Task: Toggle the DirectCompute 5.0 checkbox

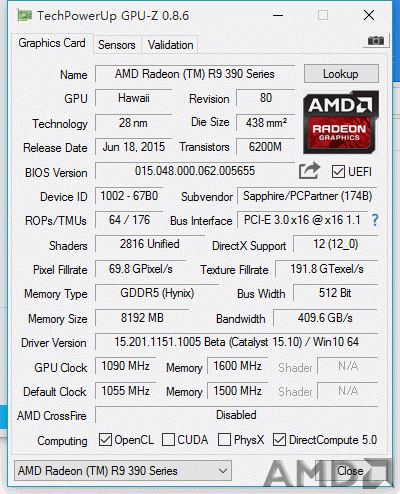Action: pyautogui.click(x=279, y=440)
